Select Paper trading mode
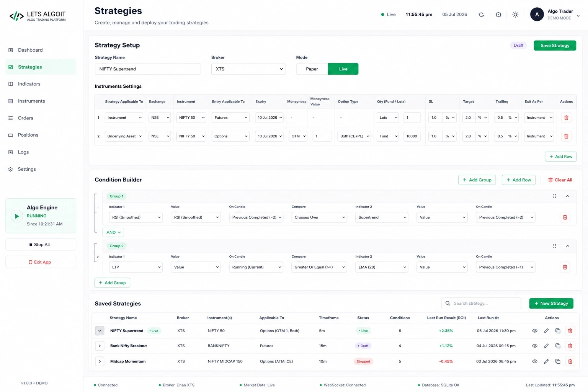The width and height of the screenshot is (588, 392). click(x=312, y=69)
